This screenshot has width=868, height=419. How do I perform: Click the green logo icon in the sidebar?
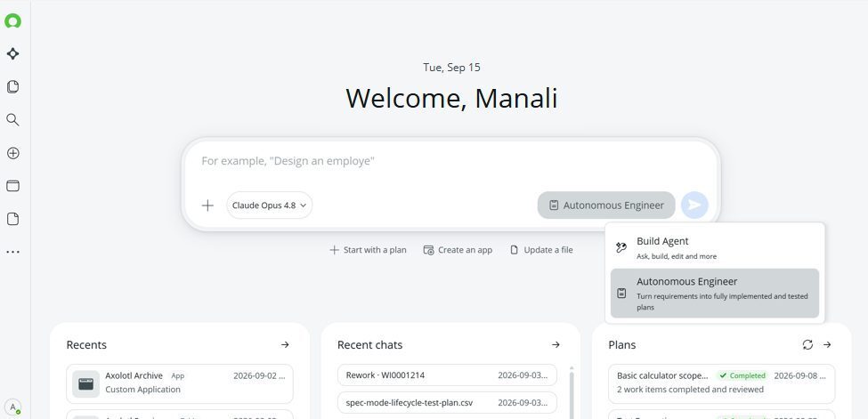coord(12,21)
